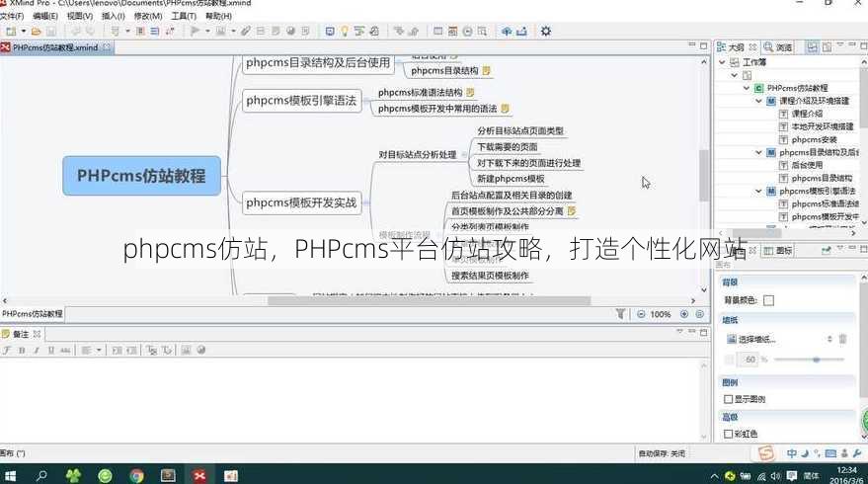Click the Windows Start button
The width and height of the screenshot is (868, 484).
point(10,475)
